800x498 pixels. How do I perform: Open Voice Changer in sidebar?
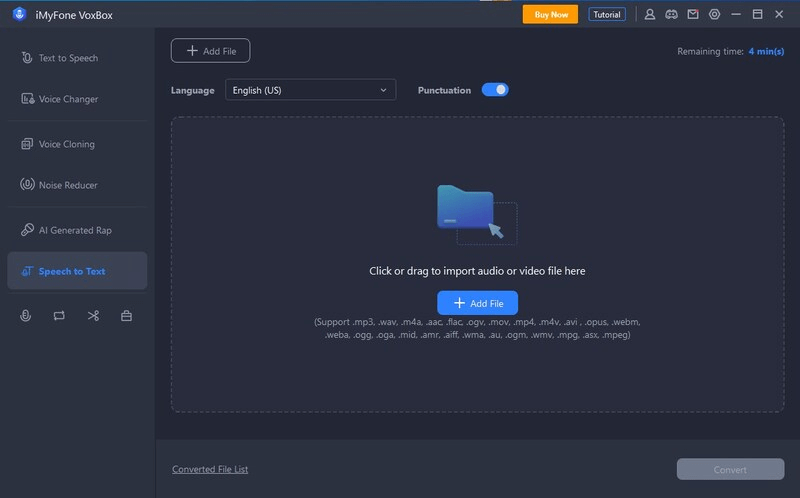pyautogui.click(x=68, y=99)
